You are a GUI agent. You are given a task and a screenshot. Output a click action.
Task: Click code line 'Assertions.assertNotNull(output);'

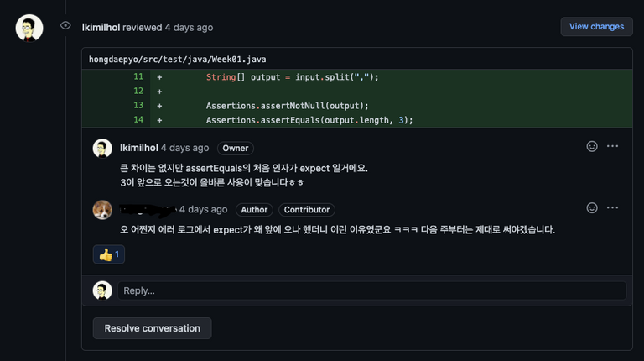coord(287,106)
